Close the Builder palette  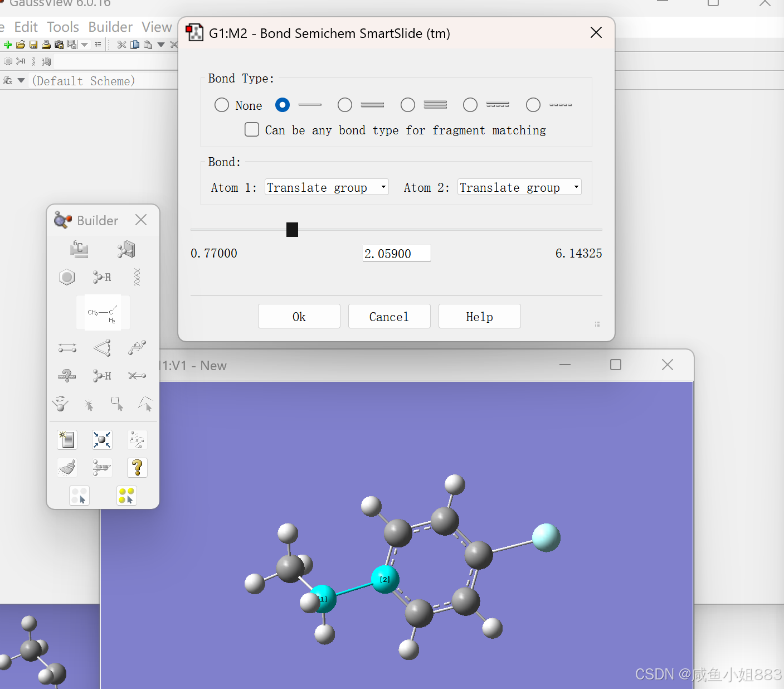point(141,220)
